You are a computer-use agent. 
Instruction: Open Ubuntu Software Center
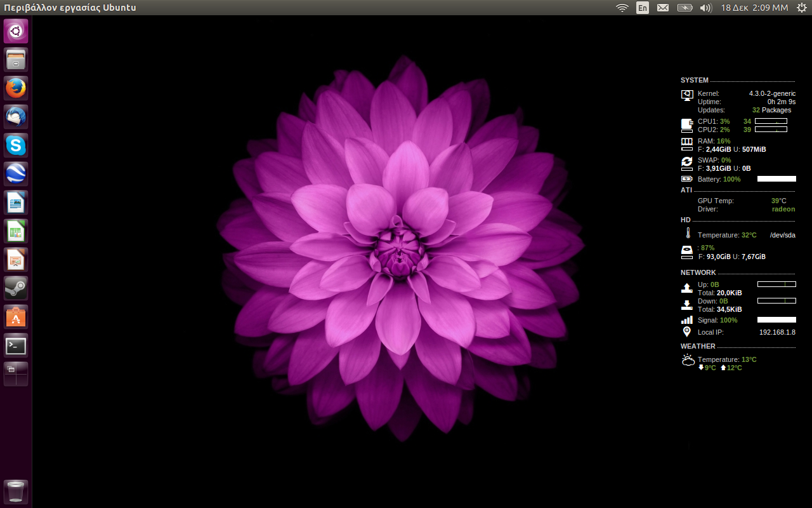16,317
